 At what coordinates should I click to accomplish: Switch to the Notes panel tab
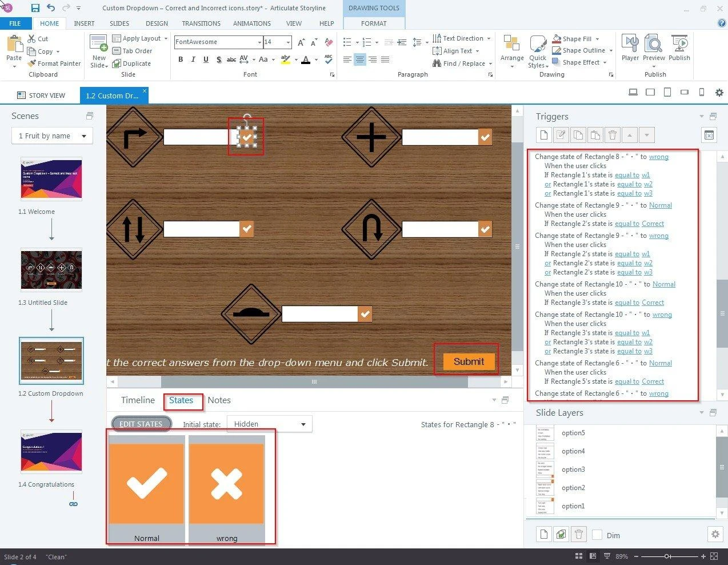[219, 400]
